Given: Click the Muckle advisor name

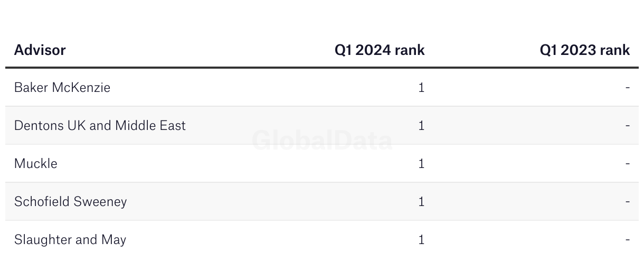Looking at the screenshot, I should pos(36,164).
